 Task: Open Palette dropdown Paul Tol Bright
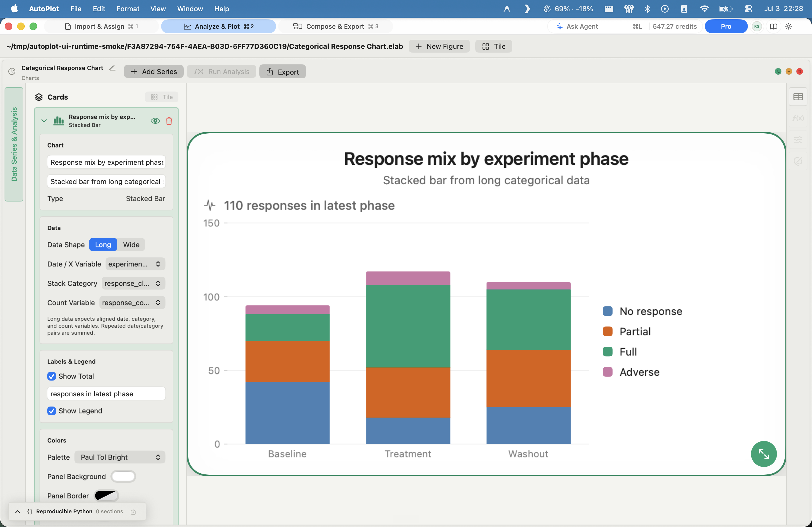[120, 458]
